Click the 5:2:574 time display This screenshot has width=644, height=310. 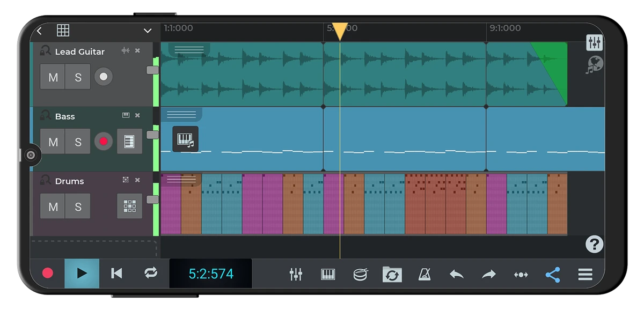211,274
